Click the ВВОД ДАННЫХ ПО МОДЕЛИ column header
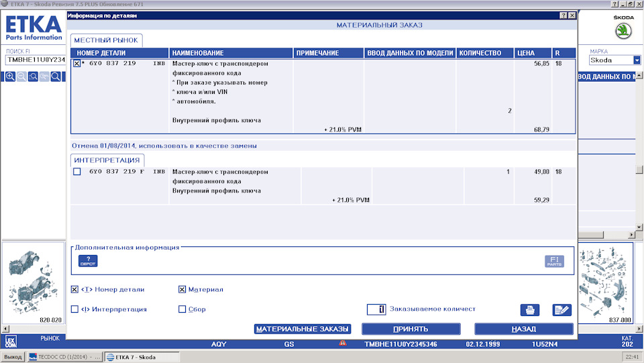 coord(410,53)
